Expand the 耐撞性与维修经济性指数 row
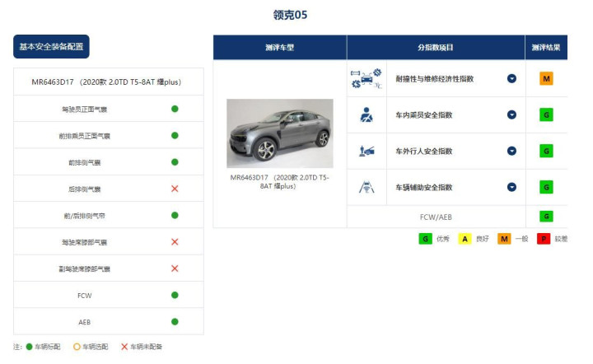The height and width of the screenshot is (364, 593). coord(511,78)
